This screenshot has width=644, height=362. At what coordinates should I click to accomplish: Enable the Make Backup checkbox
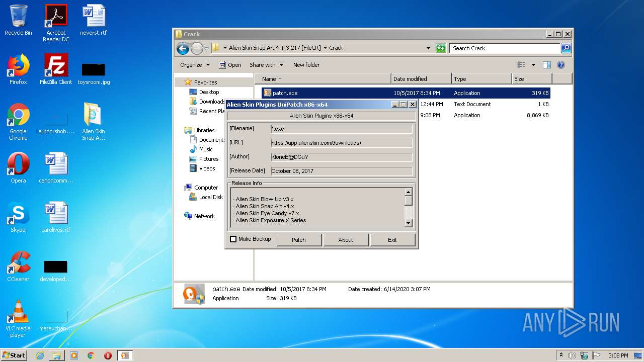(233, 239)
